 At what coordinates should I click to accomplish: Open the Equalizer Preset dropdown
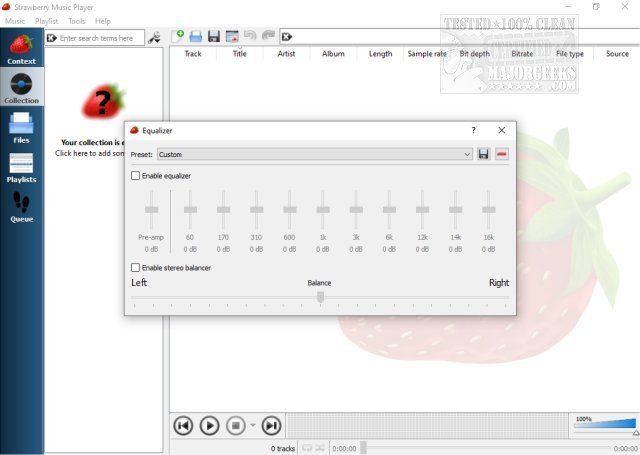tap(314, 154)
